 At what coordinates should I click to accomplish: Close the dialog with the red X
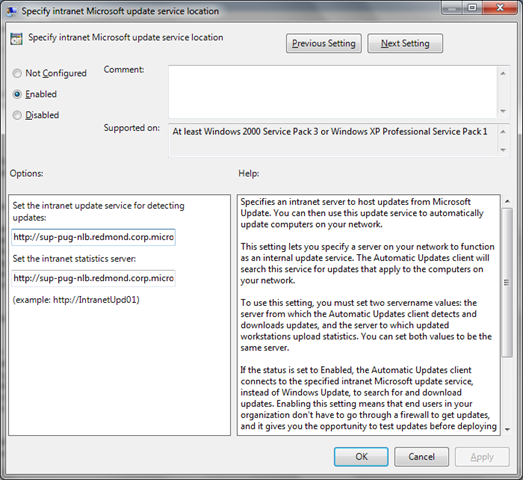pyautogui.click(x=500, y=8)
